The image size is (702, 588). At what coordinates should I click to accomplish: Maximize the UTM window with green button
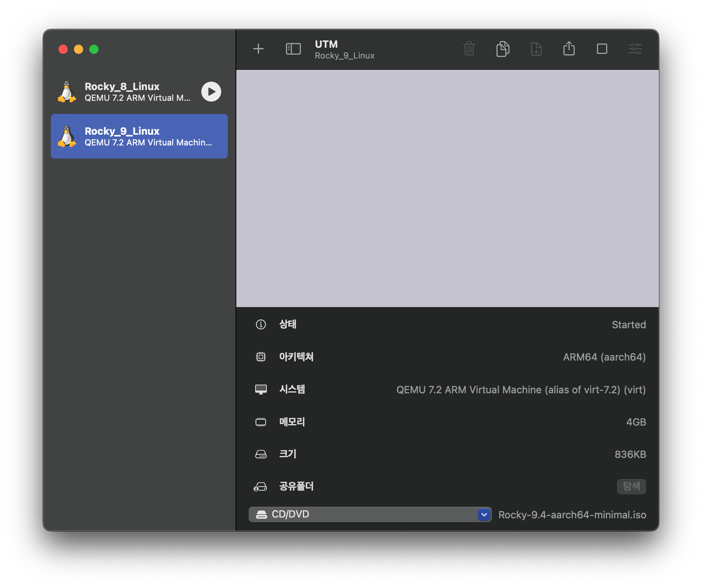tap(94, 49)
